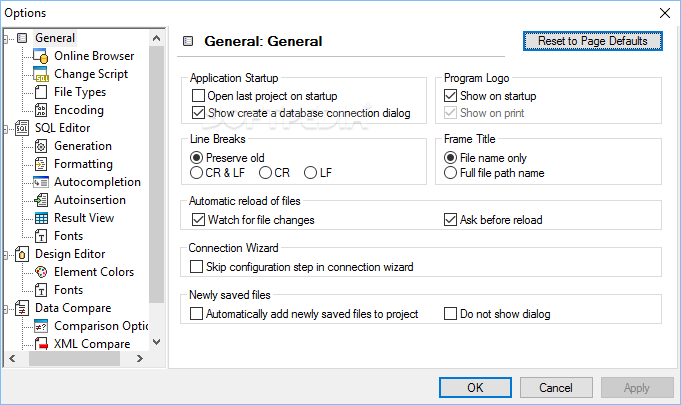Select the XML Compare icon
The width and height of the screenshot is (681, 405).
[x=41, y=344]
